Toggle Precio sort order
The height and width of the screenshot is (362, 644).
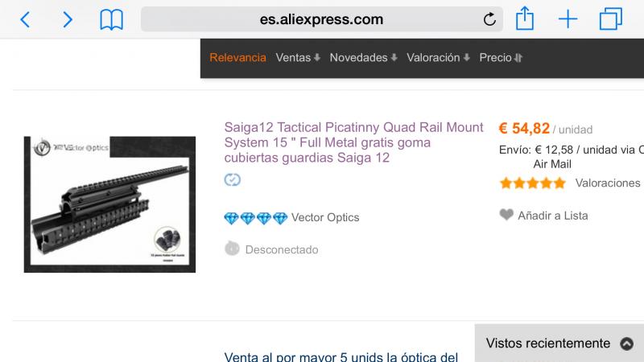tap(501, 57)
